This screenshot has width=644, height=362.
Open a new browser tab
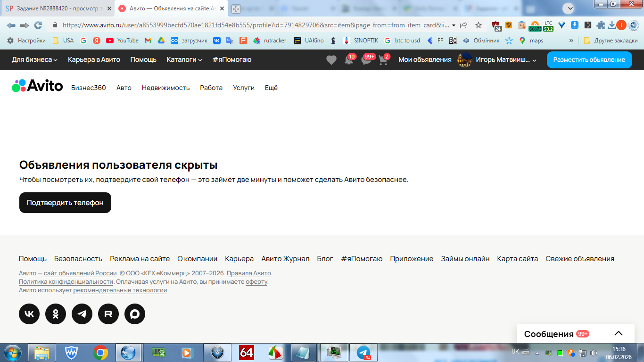coord(236,8)
